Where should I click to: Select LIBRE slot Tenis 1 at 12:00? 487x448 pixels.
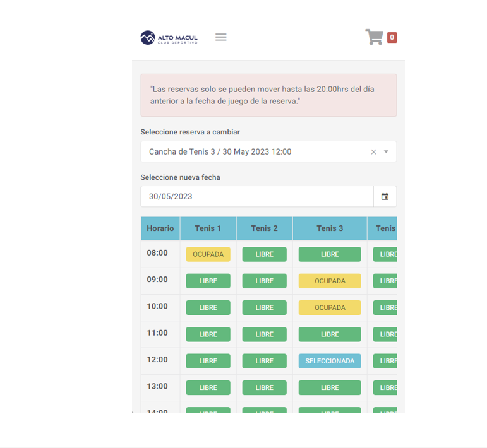pos(208,361)
